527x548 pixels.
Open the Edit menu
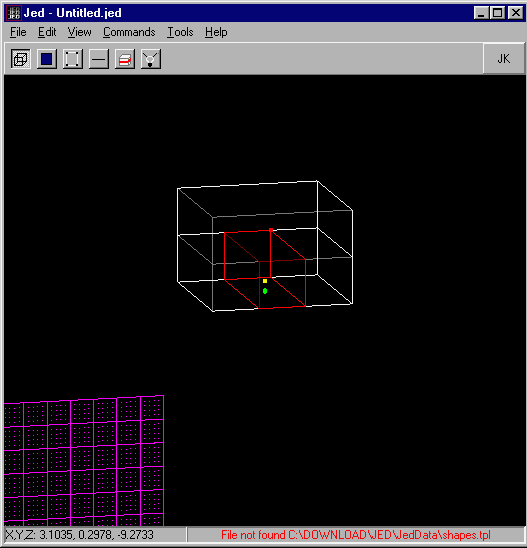[47, 32]
